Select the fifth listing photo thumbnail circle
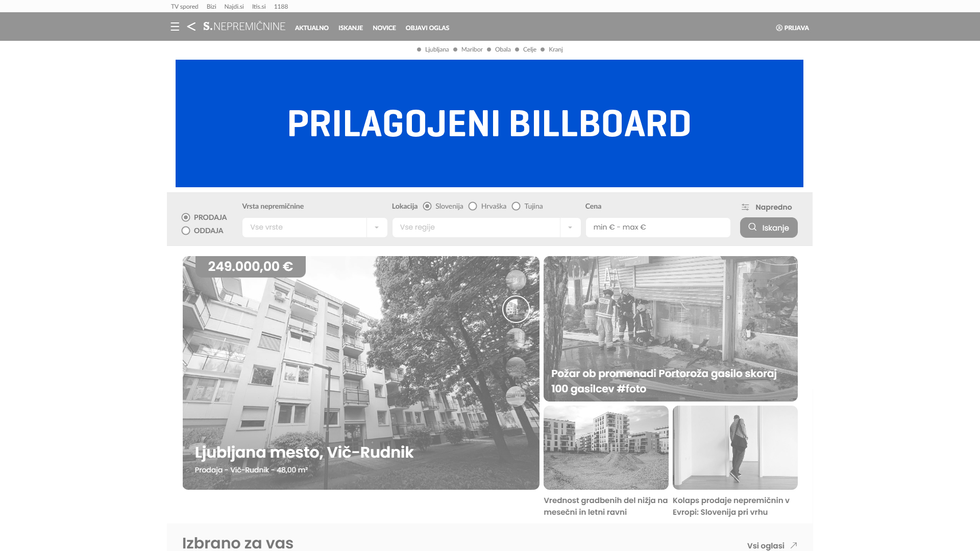Viewport: 980px width, 551px height. pos(516,396)
